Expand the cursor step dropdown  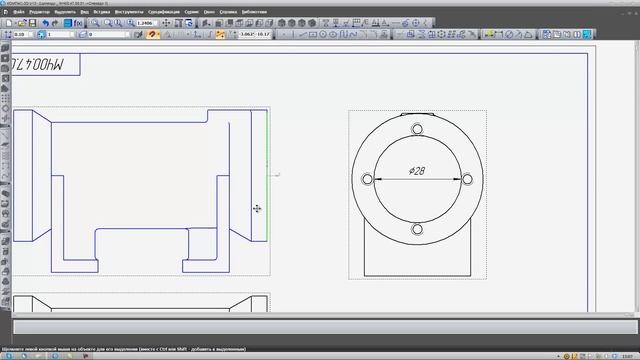[x=31, y=34]
